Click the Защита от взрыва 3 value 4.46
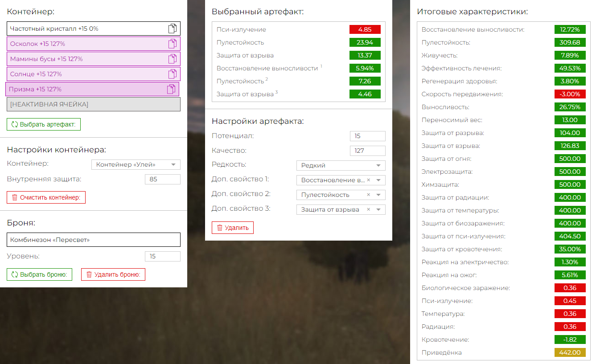Viewport: 596px width, 364px height. [x=365, y=94]
